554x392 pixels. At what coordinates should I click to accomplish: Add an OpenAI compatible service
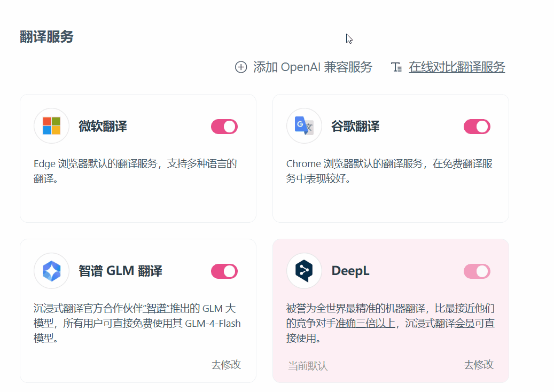pyautogui.click(x=303, y=67)
